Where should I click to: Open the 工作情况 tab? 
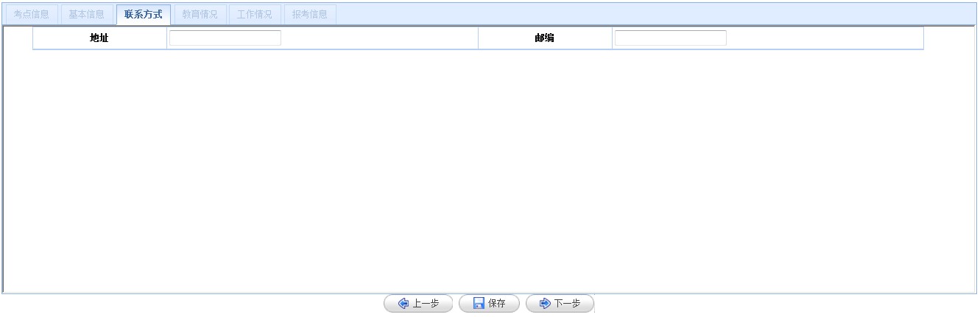click(254, 15)
